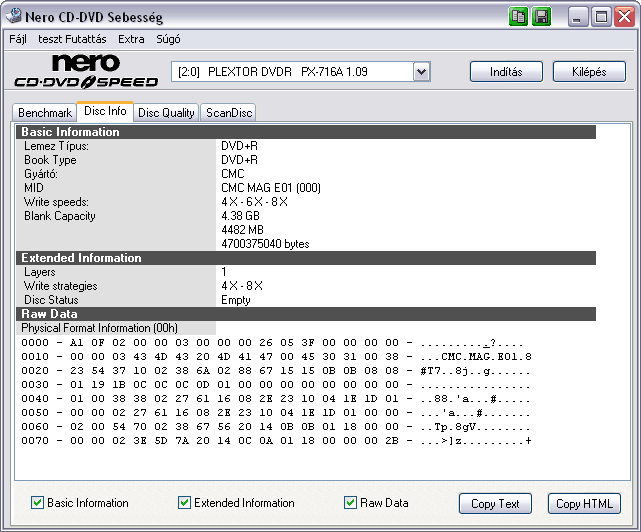Image resolution: width=641 pixels, height=532 pixels.
Task: Maximize the Nero window
Action: pos(601,17)
